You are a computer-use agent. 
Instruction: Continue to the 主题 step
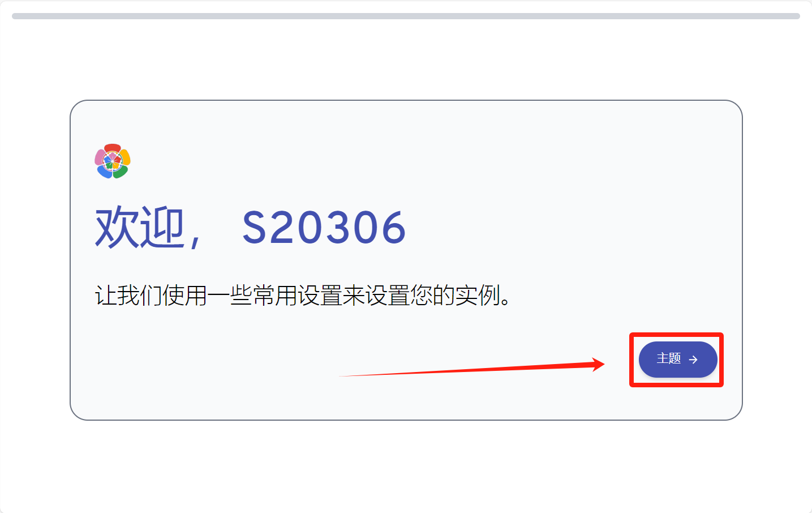click(678, 360)
